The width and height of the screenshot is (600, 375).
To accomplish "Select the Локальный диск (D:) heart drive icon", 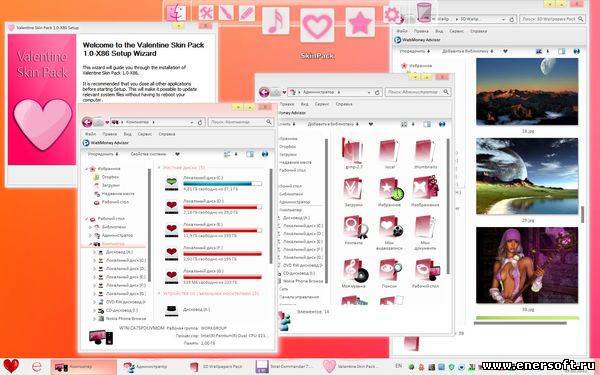I will pyautogui.click(x=171, y=206).
